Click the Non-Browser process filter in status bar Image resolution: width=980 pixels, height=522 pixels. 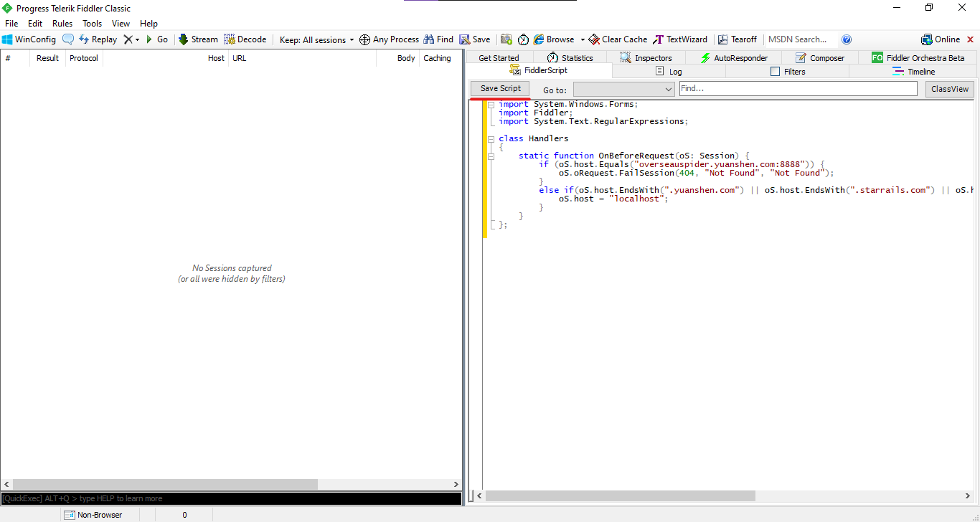(93, 515)
